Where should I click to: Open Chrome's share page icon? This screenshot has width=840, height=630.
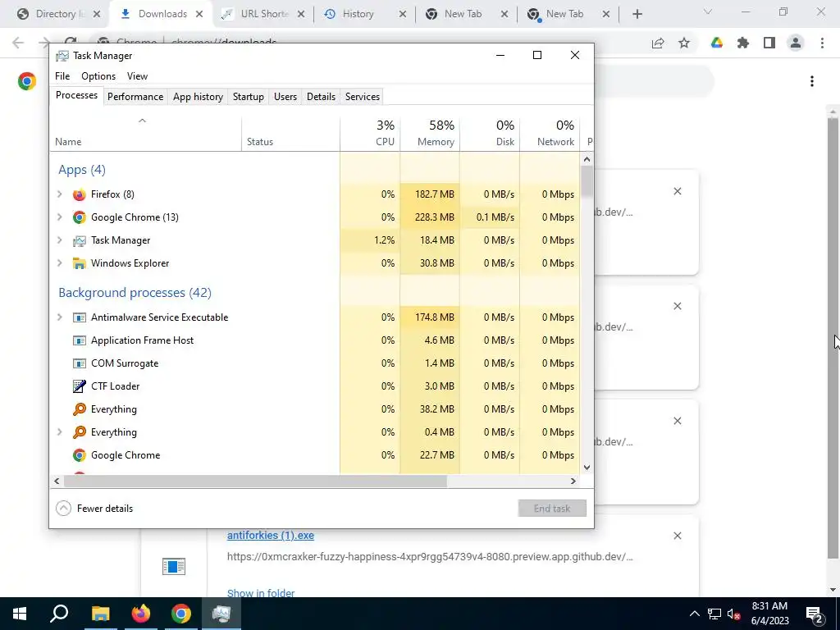pos(658,43)
